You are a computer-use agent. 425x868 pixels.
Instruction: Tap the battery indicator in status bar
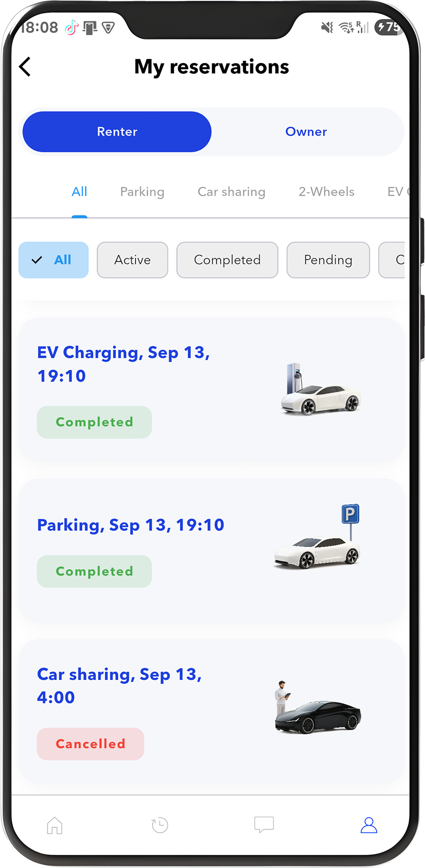pos(388,27)
